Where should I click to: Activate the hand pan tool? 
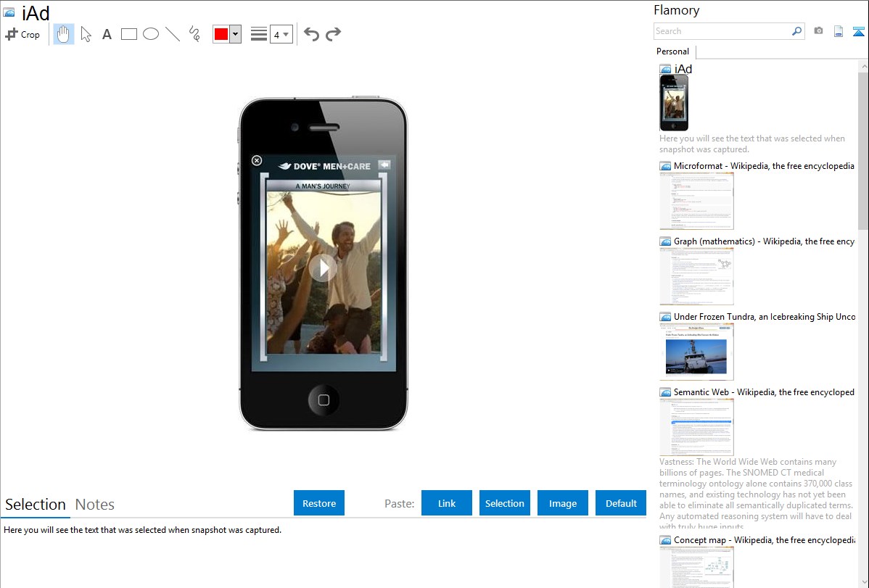pyautogui.click(x=63, y=34)
